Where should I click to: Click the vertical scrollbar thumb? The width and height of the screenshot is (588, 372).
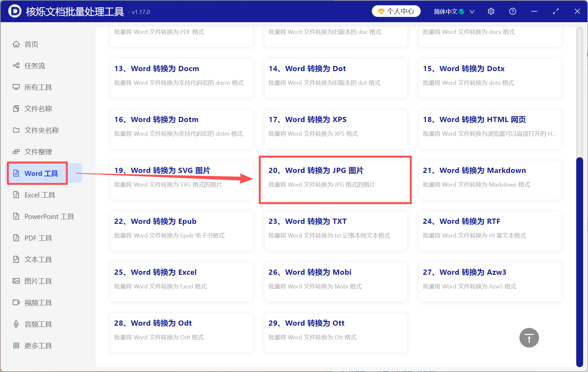[x=580, y=261]
